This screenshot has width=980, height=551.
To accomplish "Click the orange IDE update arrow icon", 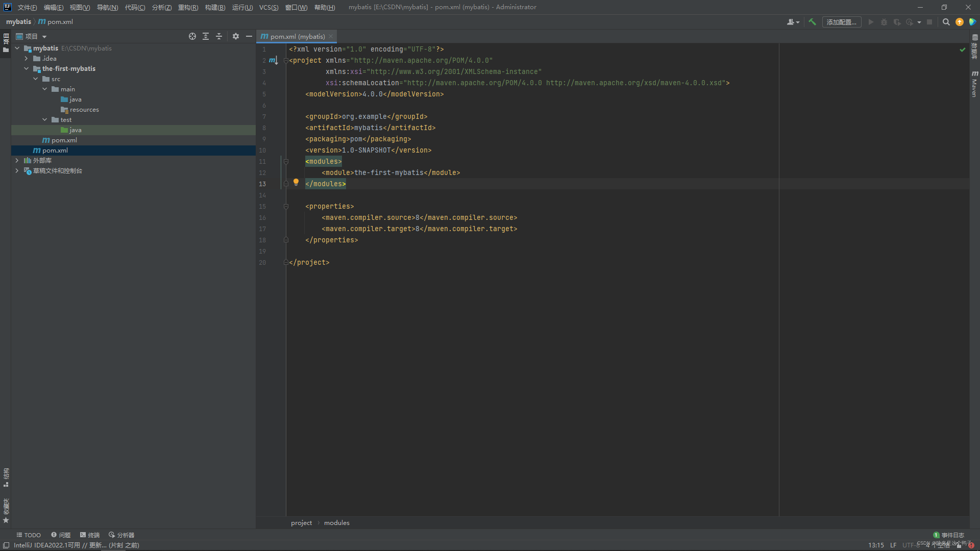I will pos(960,22).
